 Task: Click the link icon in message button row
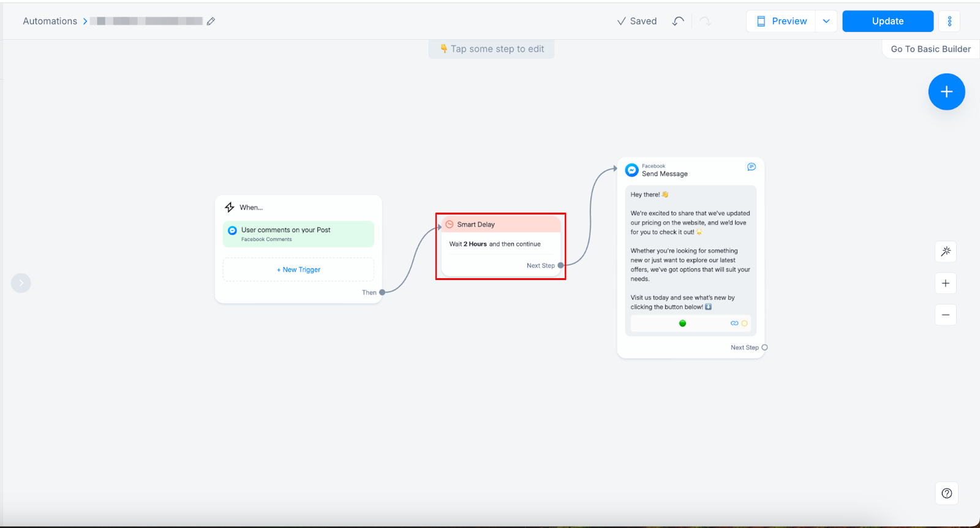click(x=734, y=323)
